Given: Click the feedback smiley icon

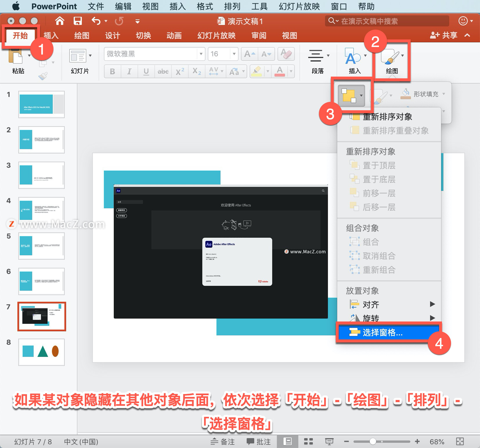Looking at the screenshot, I should pyautogui.click(x=463, y=21).
